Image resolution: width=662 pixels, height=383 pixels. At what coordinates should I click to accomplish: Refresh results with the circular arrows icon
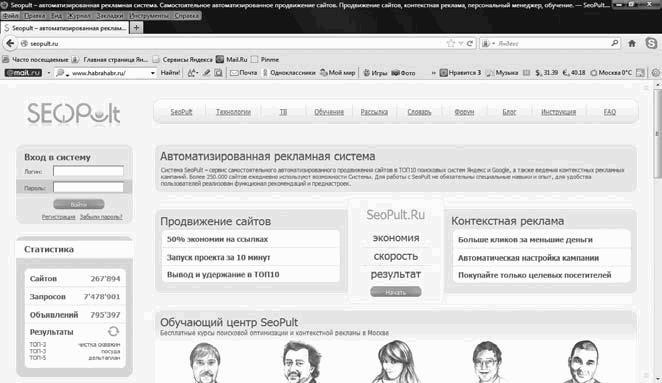pos(113,331)
